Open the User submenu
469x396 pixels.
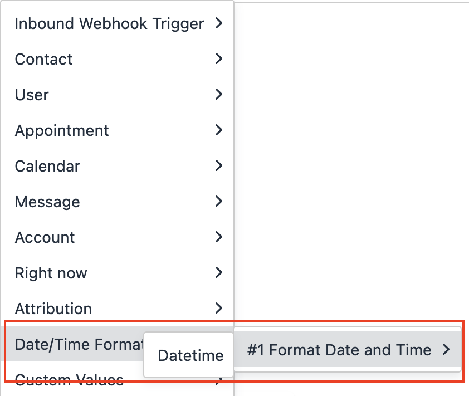tap(117, 95)
